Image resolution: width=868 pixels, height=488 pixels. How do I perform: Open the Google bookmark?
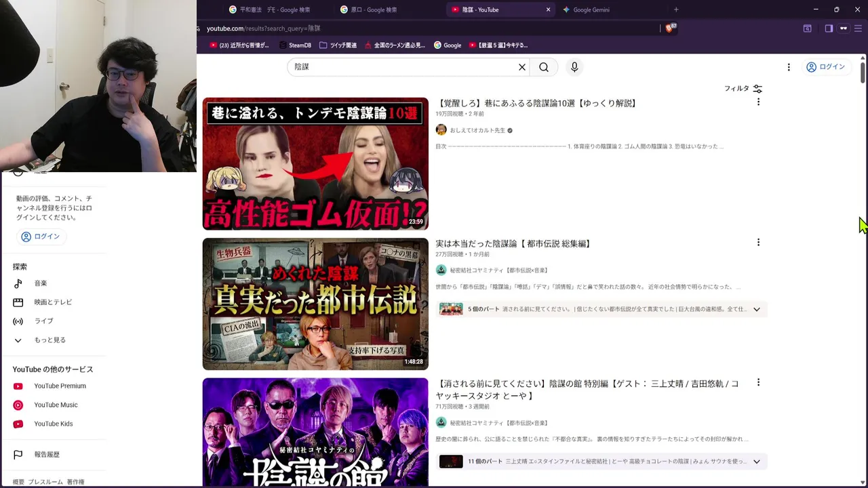pyautogui.click(x=448, y=45)
